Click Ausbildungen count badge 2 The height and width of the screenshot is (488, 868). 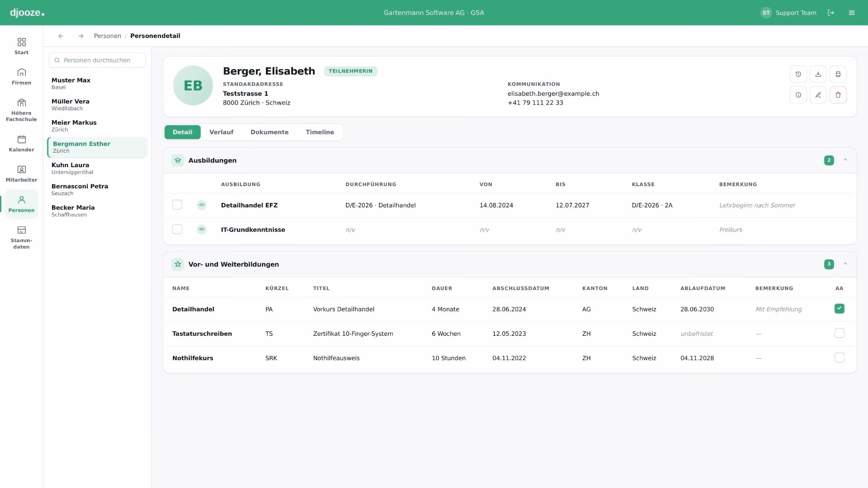click(829, 160)
